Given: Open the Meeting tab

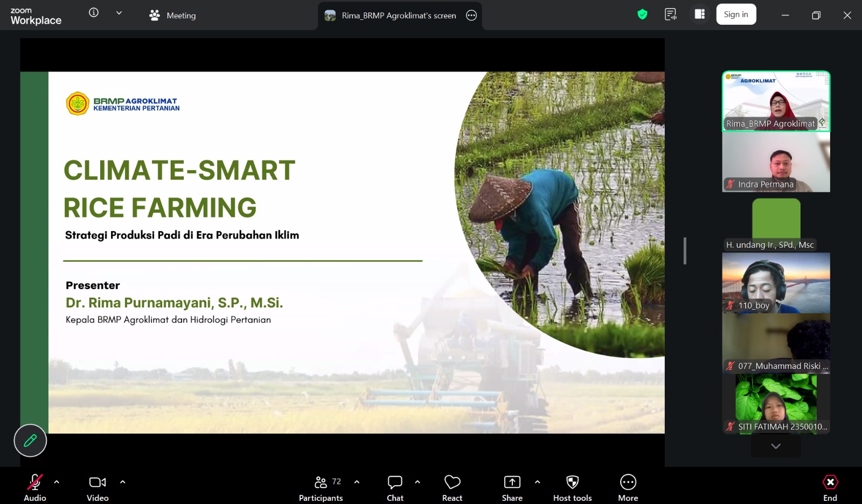Looking at the screenshot, I should 172,16.
